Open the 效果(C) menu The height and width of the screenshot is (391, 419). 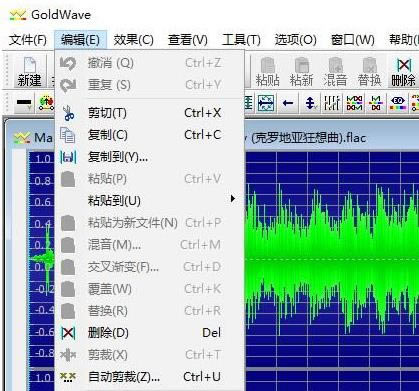pyautogui.click(x=133, y=40)
